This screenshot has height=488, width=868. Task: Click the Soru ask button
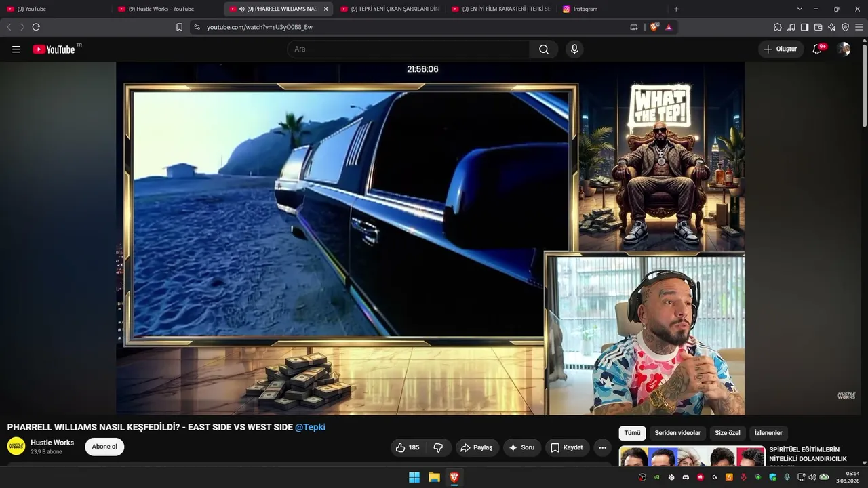(x=522, y=447)
